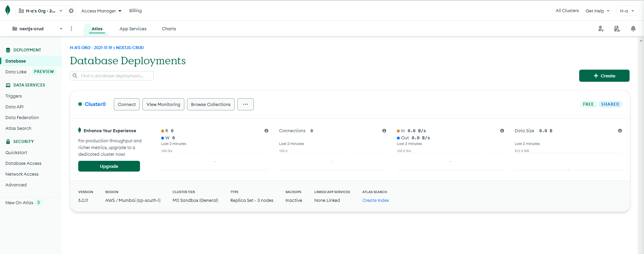Click the PREVIEW badge beside Data Lake
The height and width of the screenshot is (254, 644).
[x=44, y=72]
